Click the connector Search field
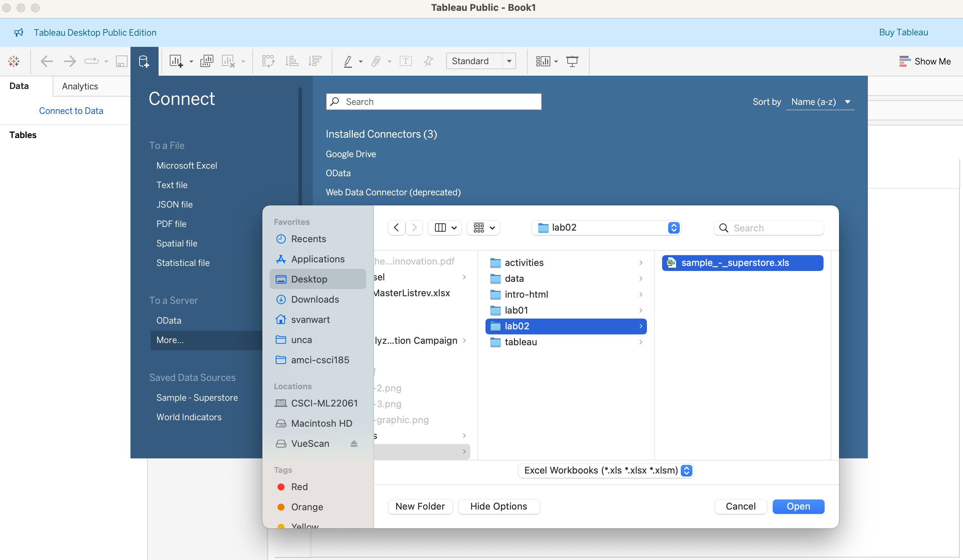The height and width of the screenshot is (560, 963). tap(434, 102)
